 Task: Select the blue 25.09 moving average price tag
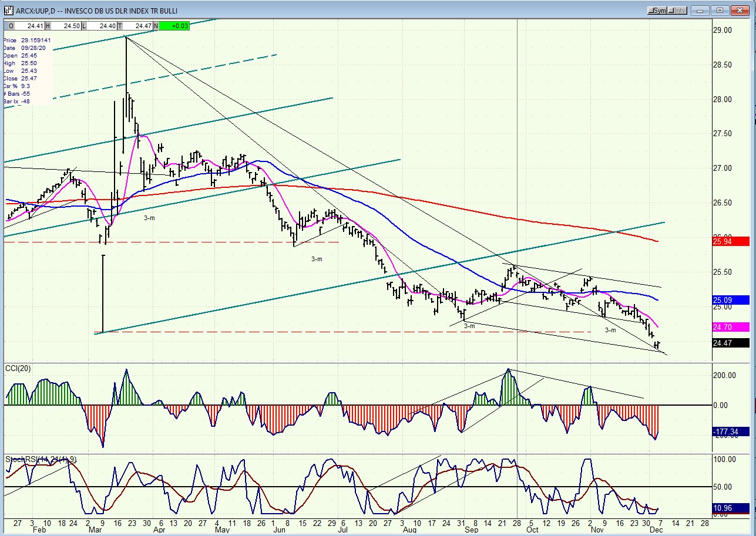coord(730,300)
